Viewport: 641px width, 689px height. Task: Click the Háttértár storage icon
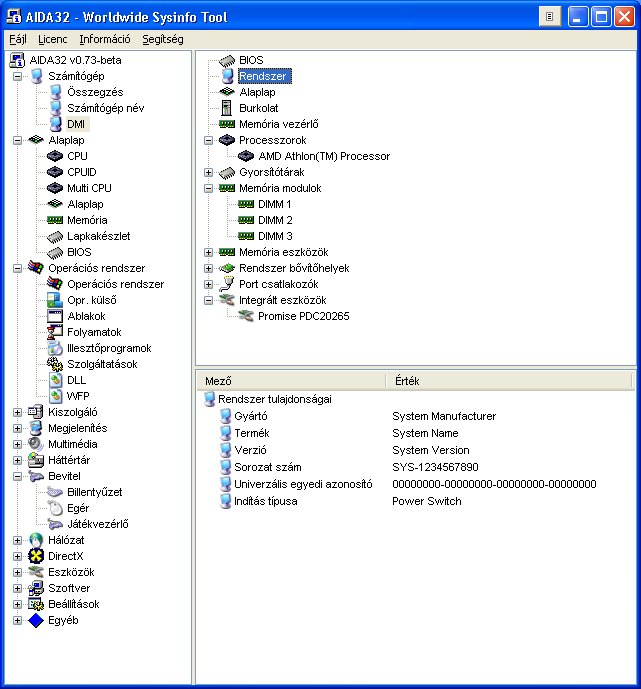pyautogui.click(x=36, y=460)
